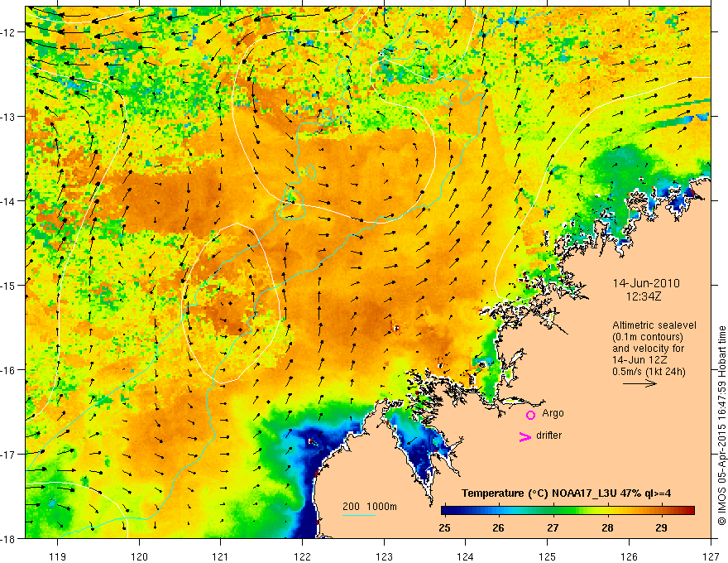
Task: Click the colorbar value 25
Action: pos(444,527)
